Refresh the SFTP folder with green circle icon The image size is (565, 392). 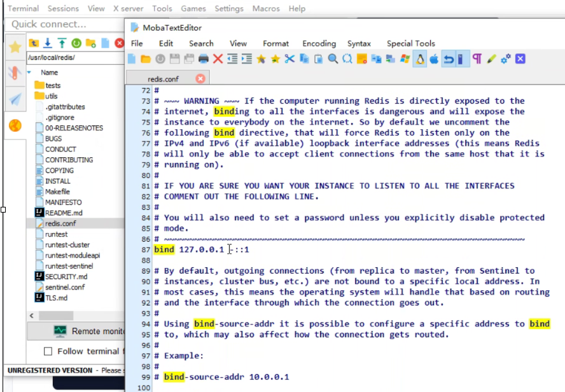pos(76,43)
